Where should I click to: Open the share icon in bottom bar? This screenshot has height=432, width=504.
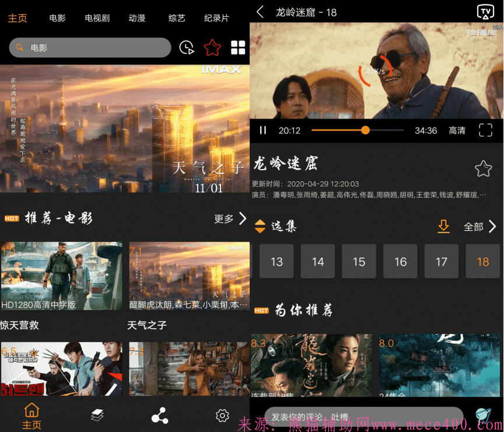point(159,416)
